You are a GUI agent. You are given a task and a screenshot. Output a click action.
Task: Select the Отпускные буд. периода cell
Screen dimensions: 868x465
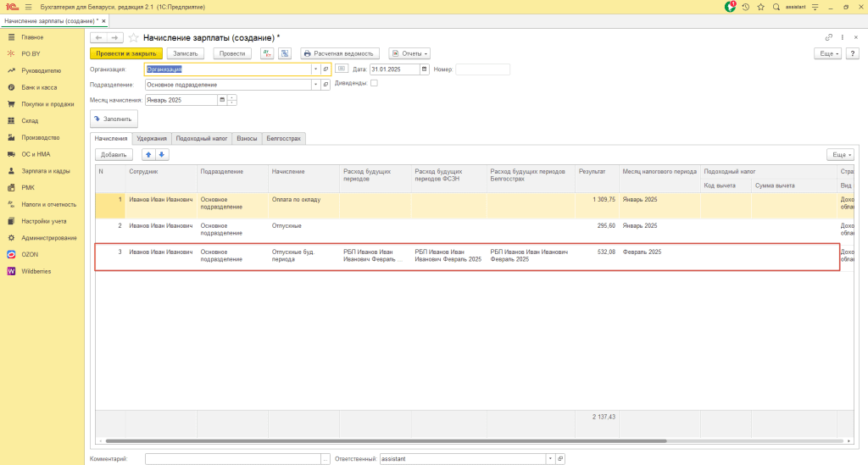pos(303,256)
